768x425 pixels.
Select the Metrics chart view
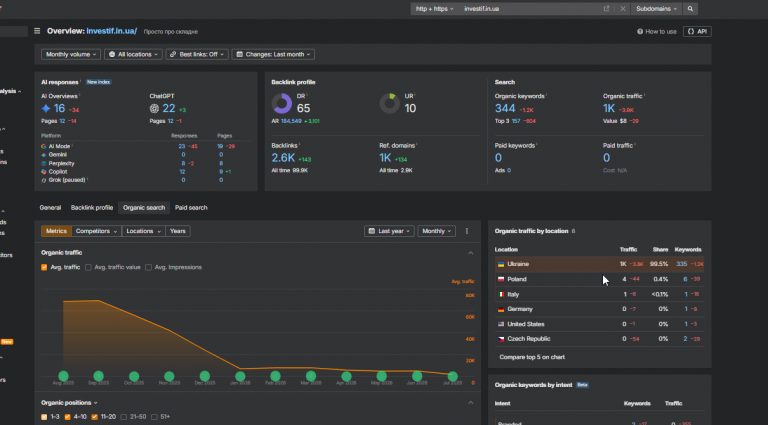tap(56, 231)
